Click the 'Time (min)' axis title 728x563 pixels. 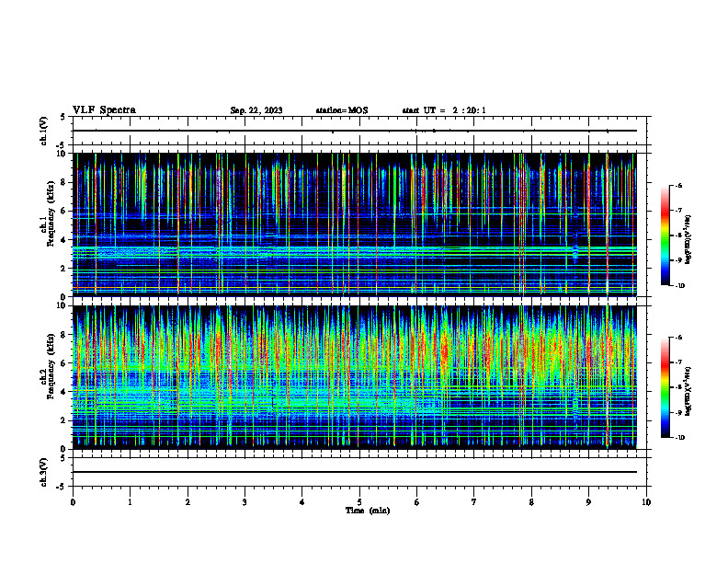point(368,511)
